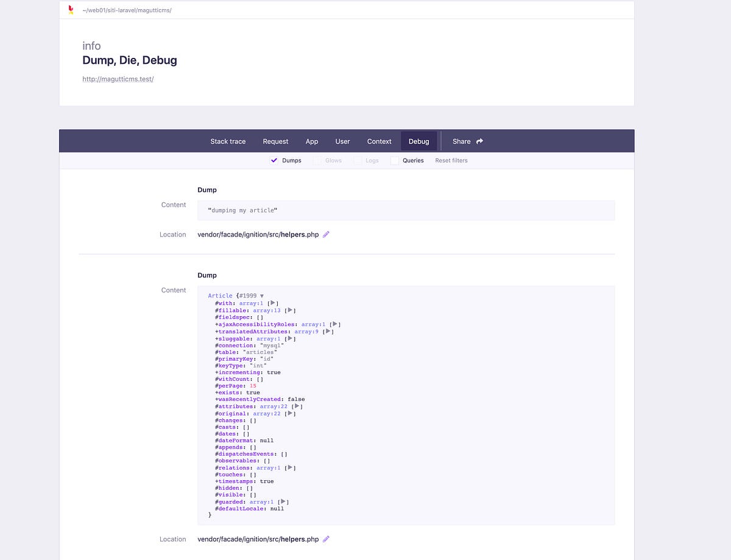Screen dimensions: 731x560
Task: Enable the Logs filter checkbox
Action: pyautogui.click(x=358, y=160)
